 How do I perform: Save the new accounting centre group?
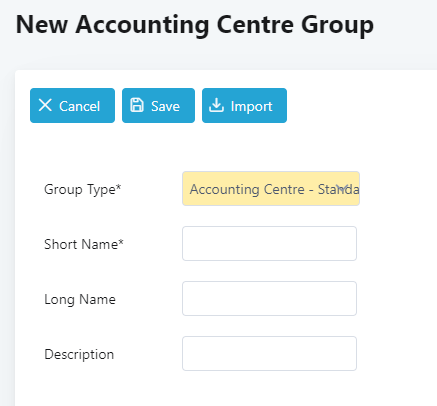point(158,106)
